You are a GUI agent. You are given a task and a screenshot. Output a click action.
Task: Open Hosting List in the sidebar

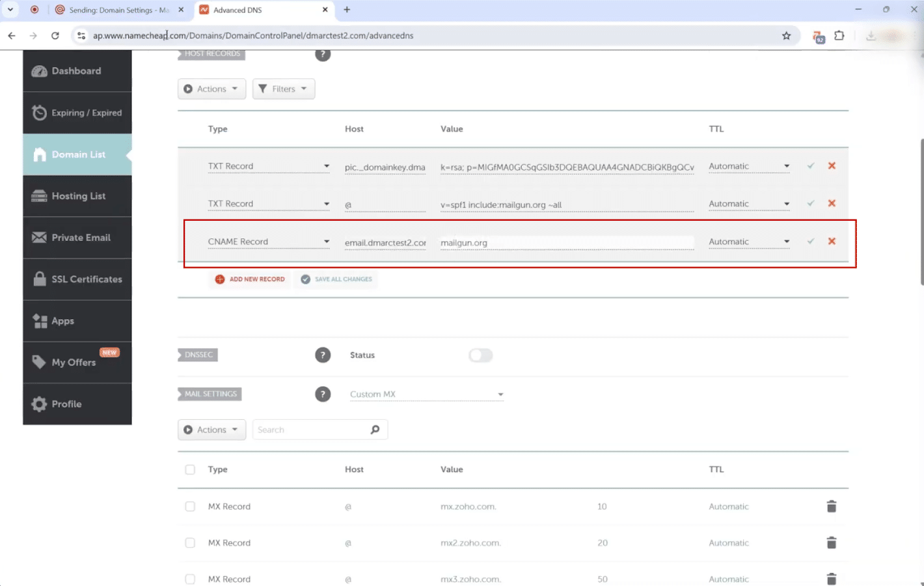[x=78, y=196]
